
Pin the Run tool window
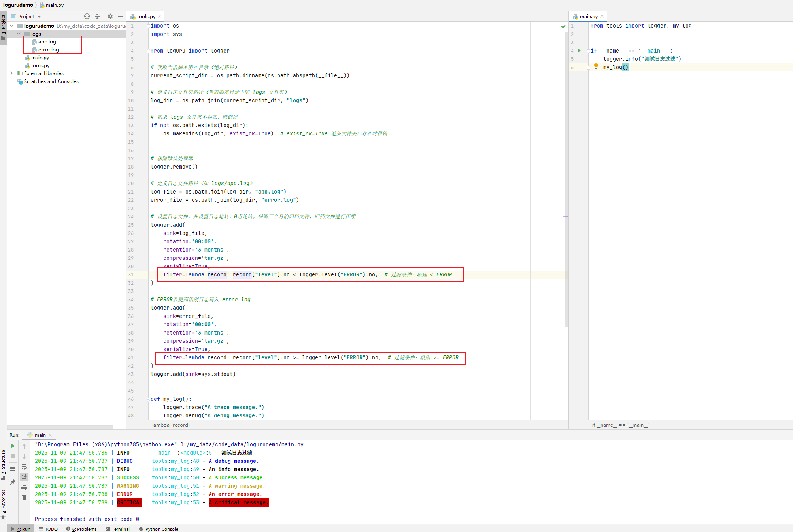(x=12, y=482)
